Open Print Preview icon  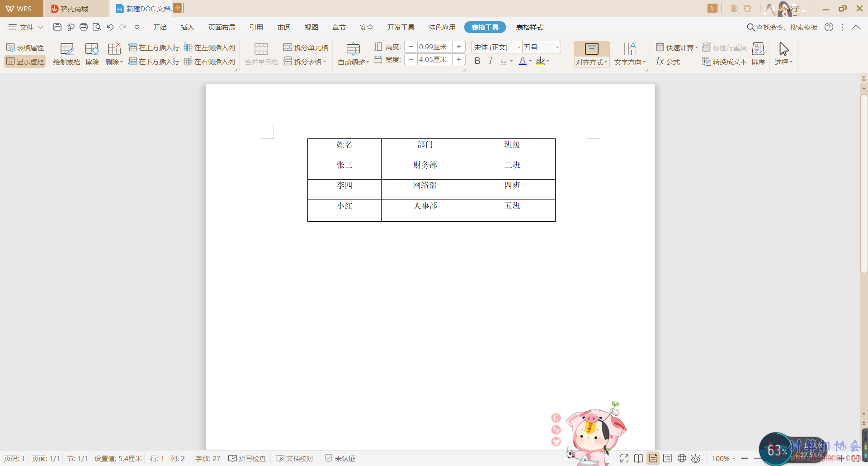(97, 27)
